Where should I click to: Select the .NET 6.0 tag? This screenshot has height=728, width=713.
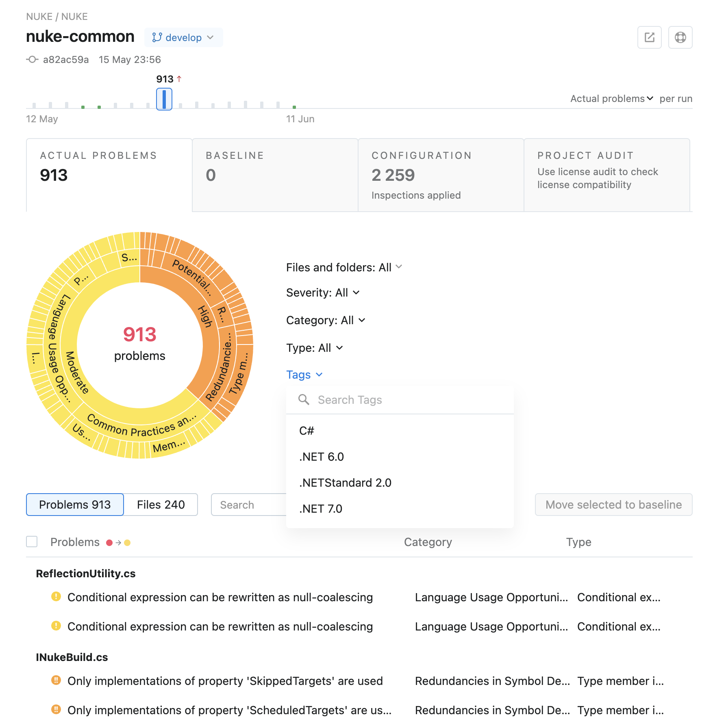click(x=322, y=457)
